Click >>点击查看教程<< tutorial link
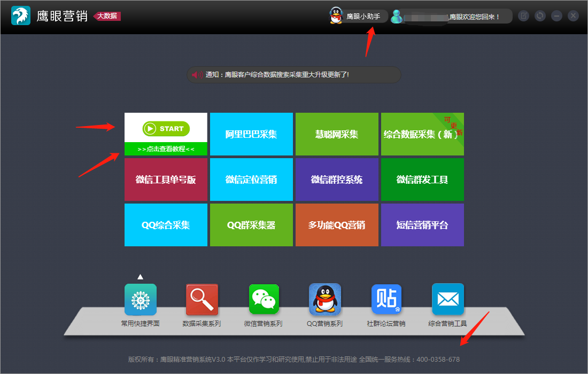The height and width of the screenshot is (374, 588). (166, 149)
